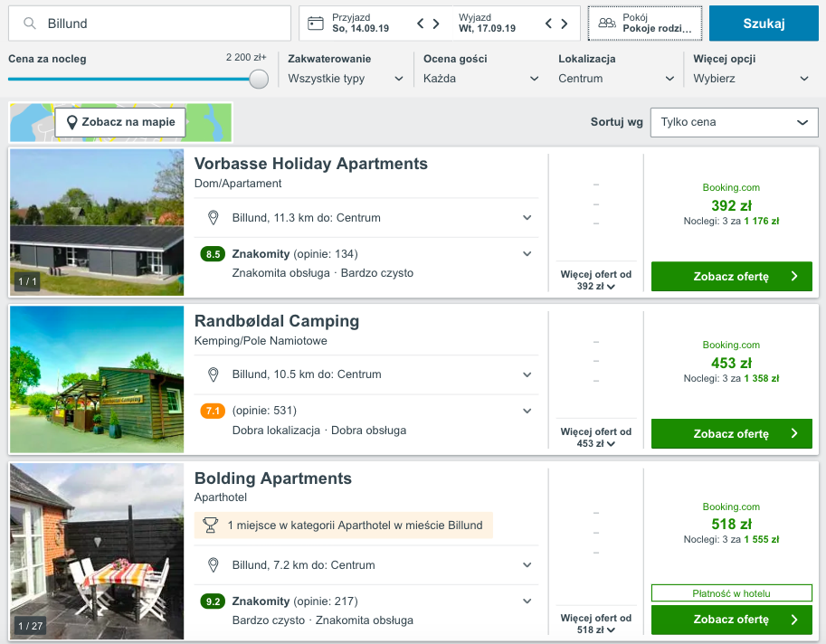Click the guests icon in the Pokój selector

click(607, 24)
